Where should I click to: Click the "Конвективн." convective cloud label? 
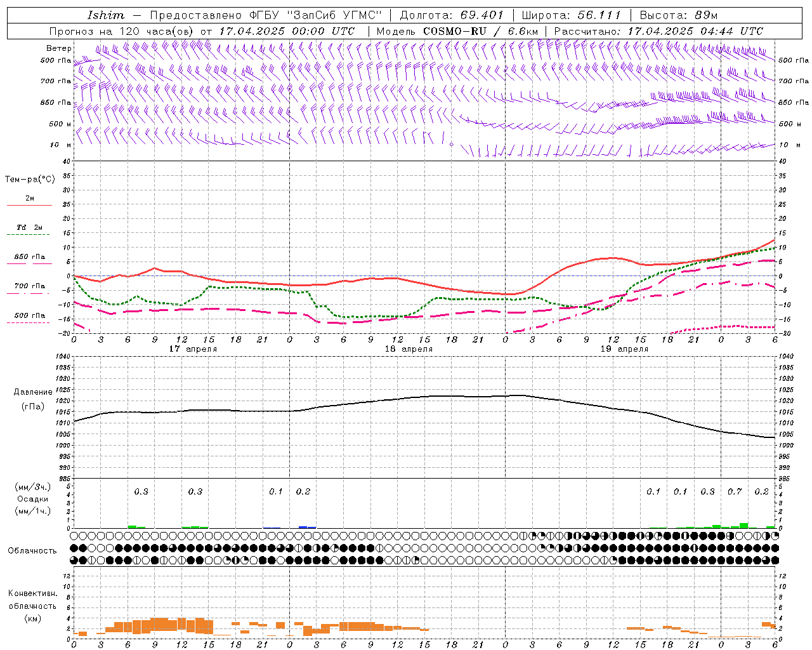[x=32, y=594]
